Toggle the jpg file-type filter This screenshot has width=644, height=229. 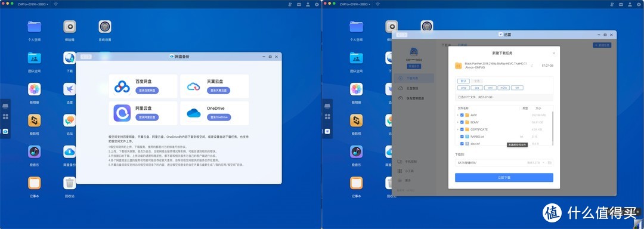click(x=476, y=88)
